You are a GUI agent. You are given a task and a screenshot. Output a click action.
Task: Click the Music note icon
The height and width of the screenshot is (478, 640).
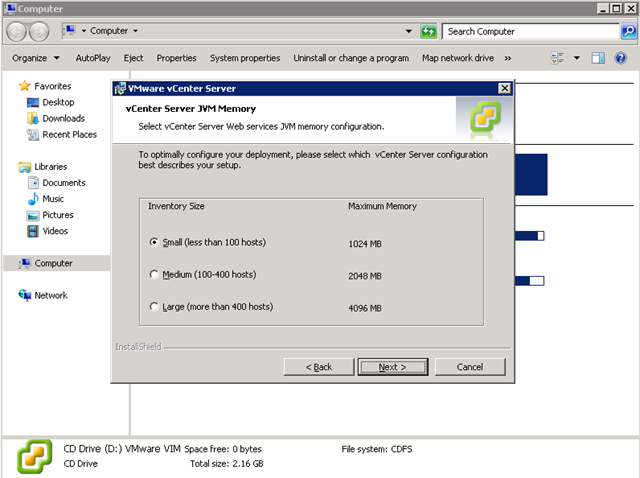point(33,199)
